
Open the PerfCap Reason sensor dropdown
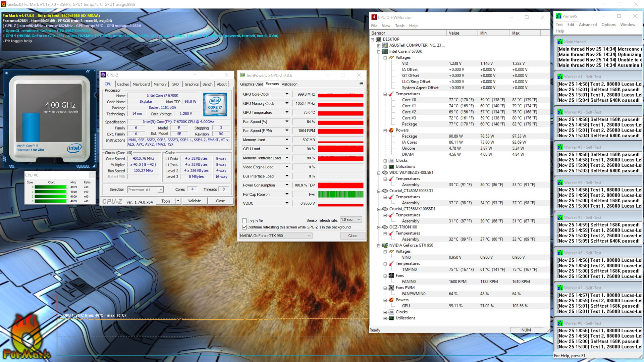287,194
